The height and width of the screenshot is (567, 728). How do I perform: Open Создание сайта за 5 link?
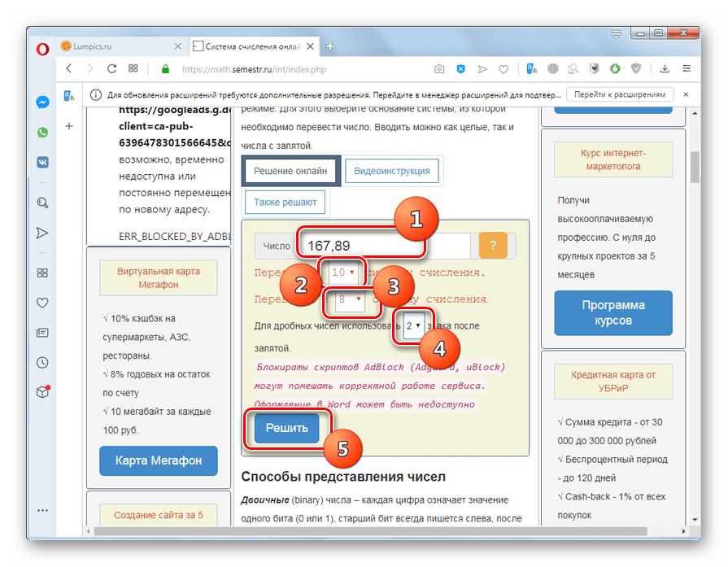click(159, 515)
